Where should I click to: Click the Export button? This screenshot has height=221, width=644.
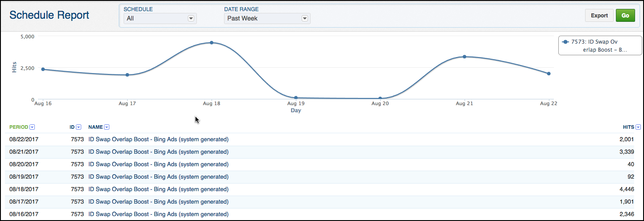(x=599, y=15)
